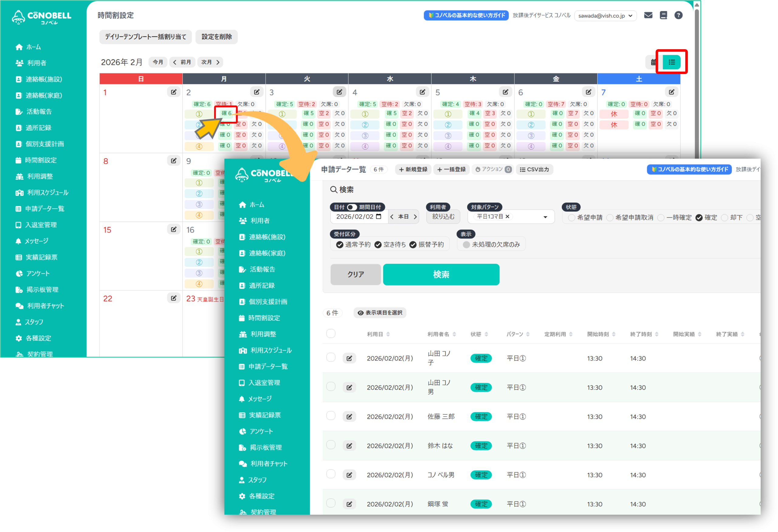
Task: Click calendar icon in date input field
Action: coord(379,217)
